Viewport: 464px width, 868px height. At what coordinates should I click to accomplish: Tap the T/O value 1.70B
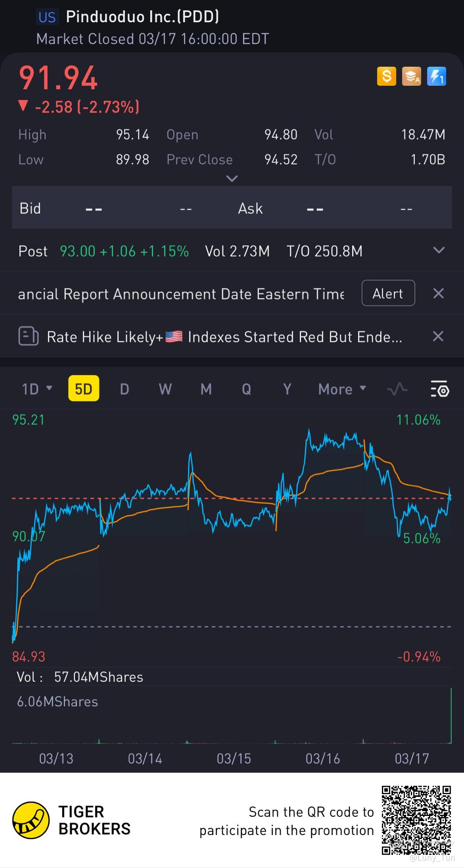(x=428, y=159)
